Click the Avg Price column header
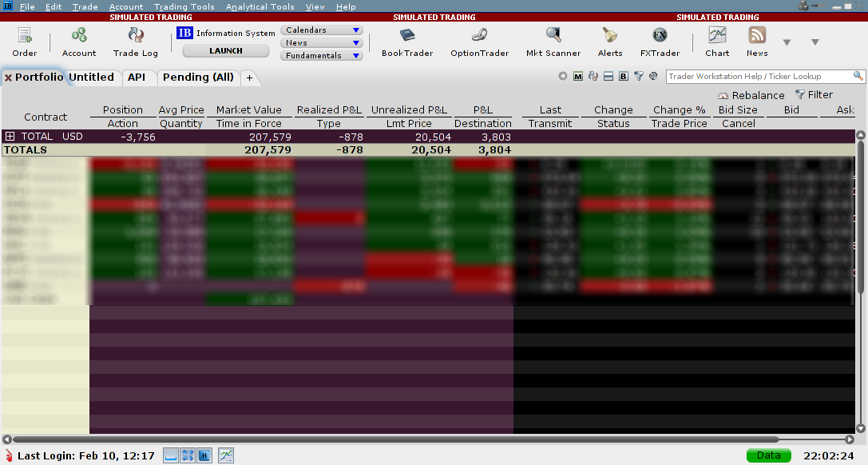Image resolution: width=868 pixels, height=465 pixels. 181,109
